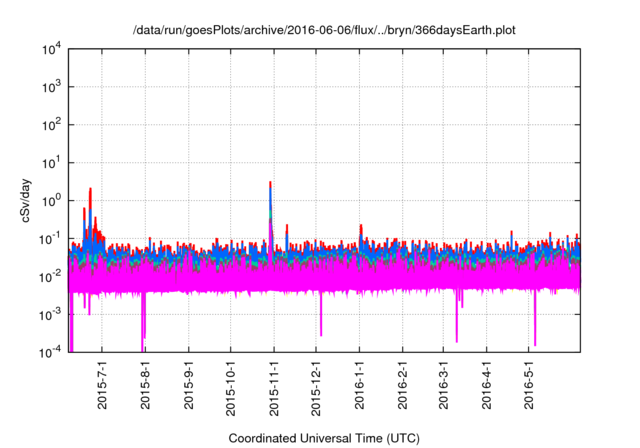Click the 10^2 y-axis tick label
This screenshot has width=640, height=448.
tap(52, 124)
